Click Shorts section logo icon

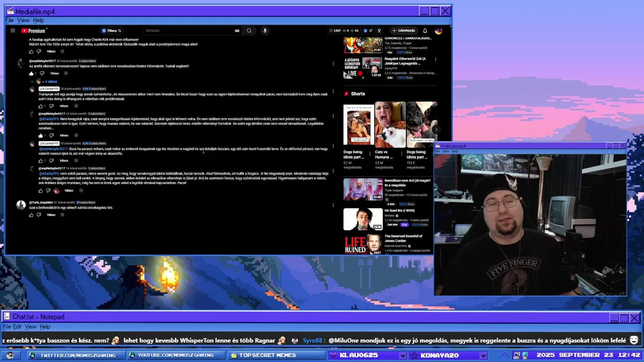click(346, 94)
